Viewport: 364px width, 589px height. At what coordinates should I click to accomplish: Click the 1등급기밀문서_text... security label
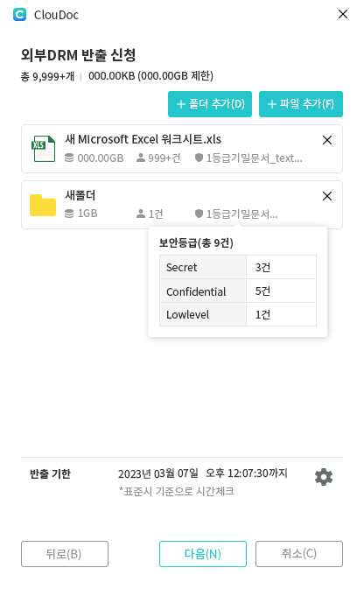click(254, 158)
